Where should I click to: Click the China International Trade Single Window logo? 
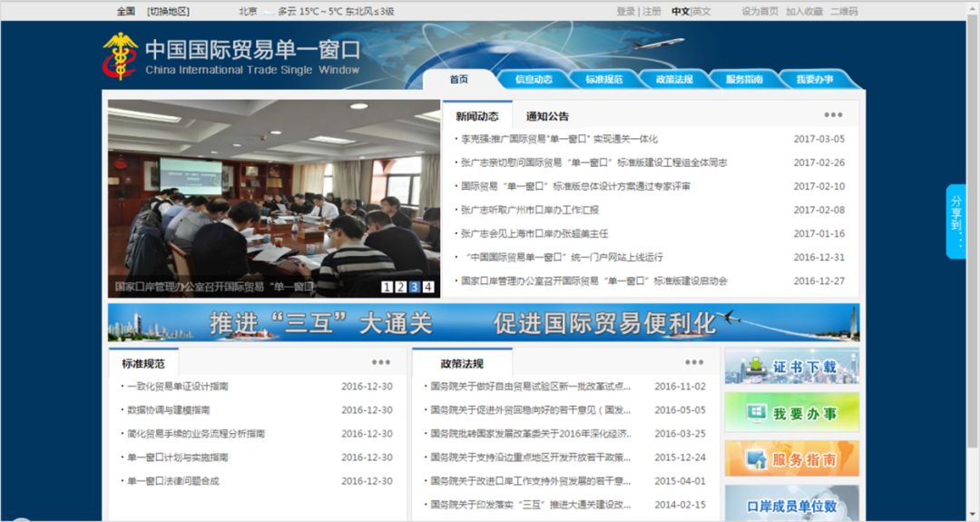click(231, 56)
